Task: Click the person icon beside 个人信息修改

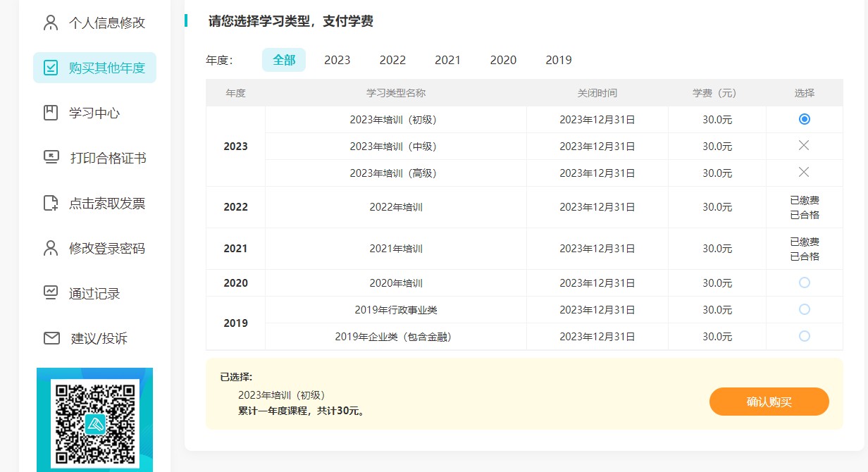Action: click(50, 22)
